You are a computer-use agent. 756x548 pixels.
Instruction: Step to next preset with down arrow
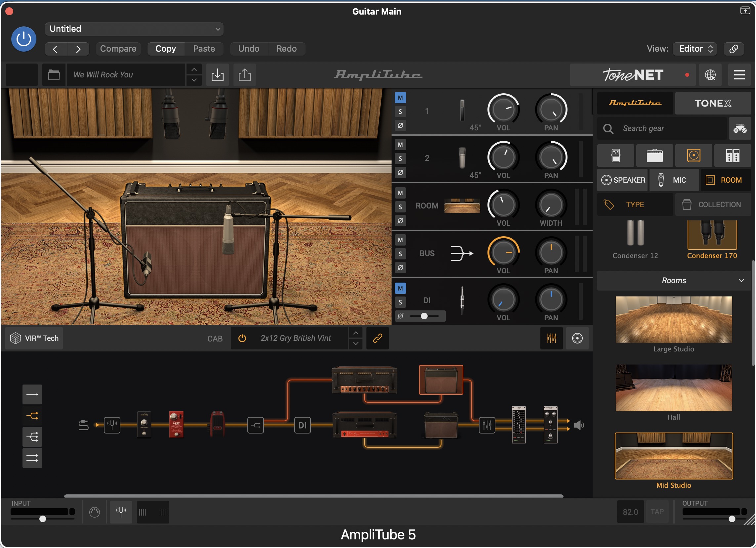click(x=194, y=80)
